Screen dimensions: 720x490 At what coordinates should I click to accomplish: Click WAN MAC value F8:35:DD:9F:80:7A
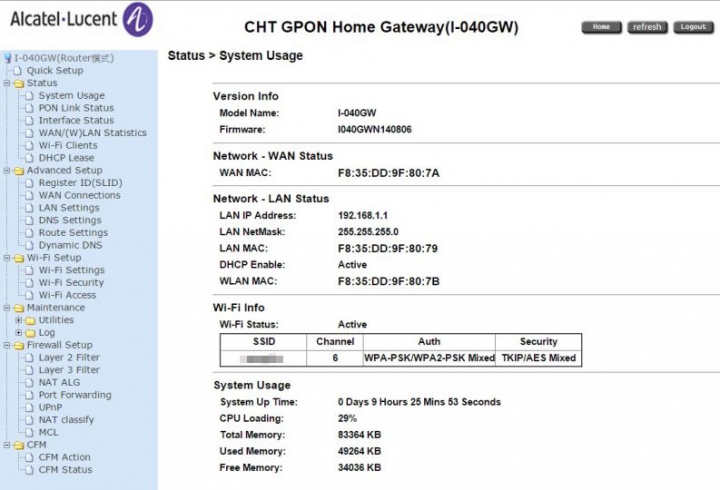point(388,173)
